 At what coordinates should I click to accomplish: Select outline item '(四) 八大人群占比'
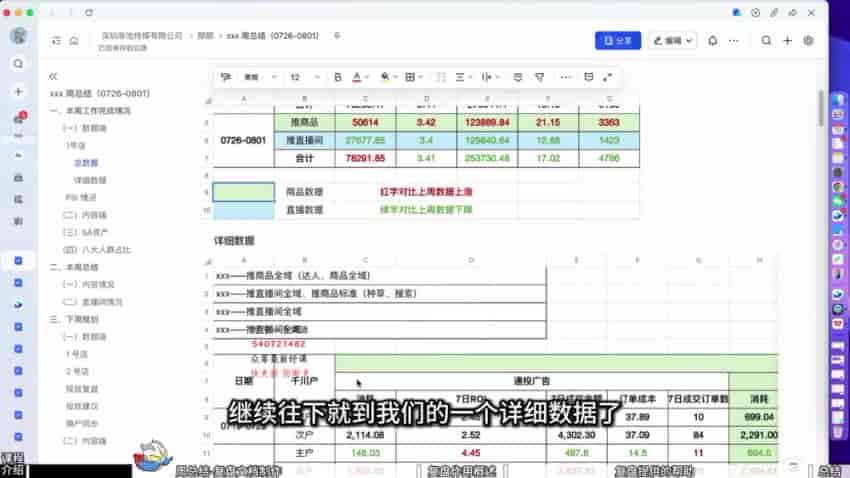pyautogui.click(x=97, y=250)
